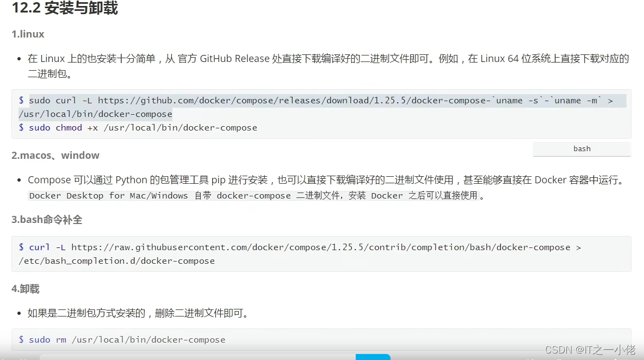The image size is (644, 360).
Task: Click the sudo curl github.com download command line
Action: (316, 101)
